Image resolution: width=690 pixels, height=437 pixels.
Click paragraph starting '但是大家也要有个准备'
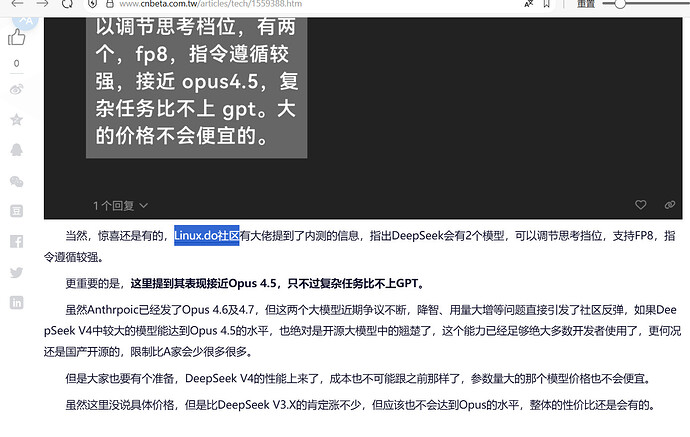[359, 378]
